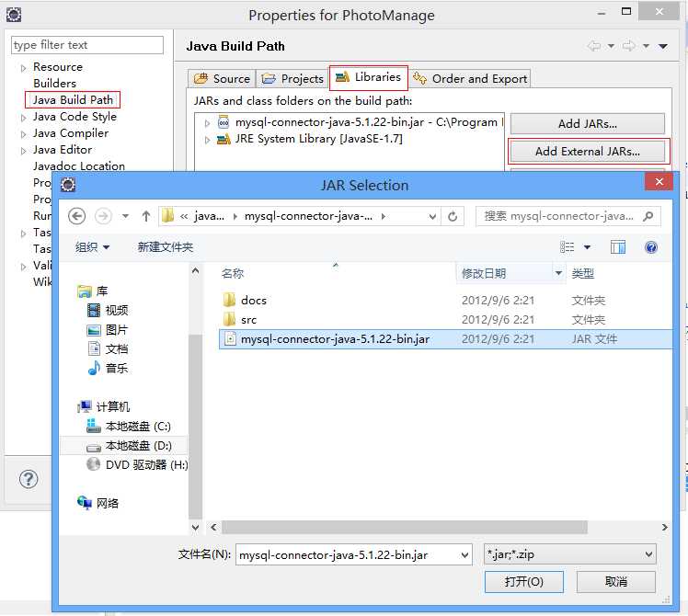Open recent locations dropdown arrow
Screen dimensions: 688x616
[125, 216]
